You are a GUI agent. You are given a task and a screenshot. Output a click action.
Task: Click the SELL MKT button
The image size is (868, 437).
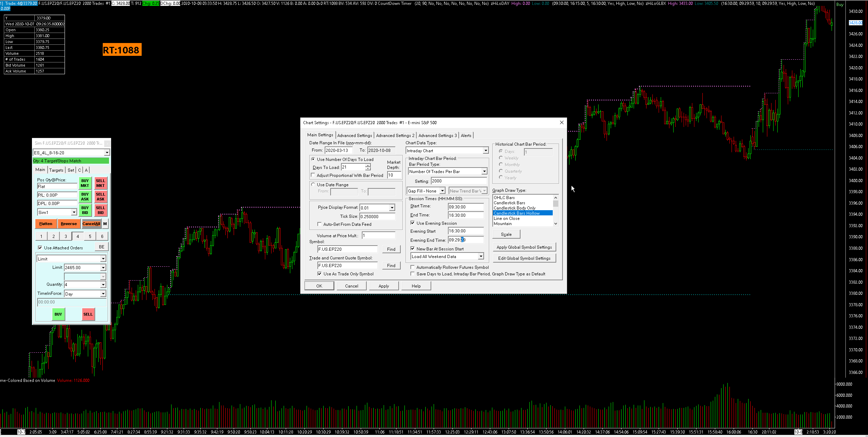pos(100,183)
